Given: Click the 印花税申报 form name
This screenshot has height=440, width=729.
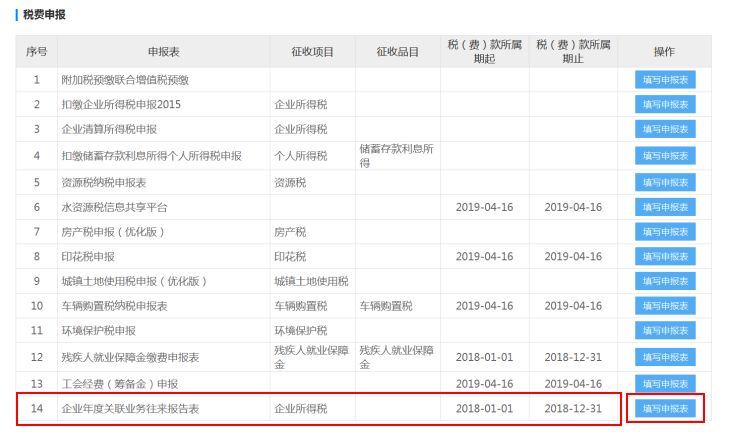Looking at the screenshot, I should [88, 256].
